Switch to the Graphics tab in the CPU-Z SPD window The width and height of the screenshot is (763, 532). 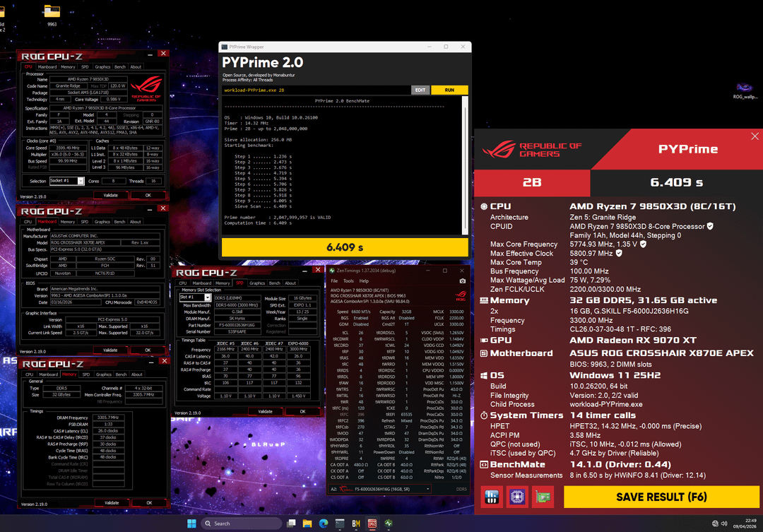(257, 283)
